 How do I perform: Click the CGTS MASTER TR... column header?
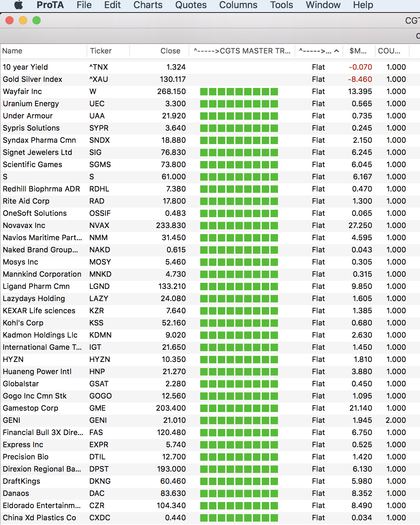(x=242, y=51)
